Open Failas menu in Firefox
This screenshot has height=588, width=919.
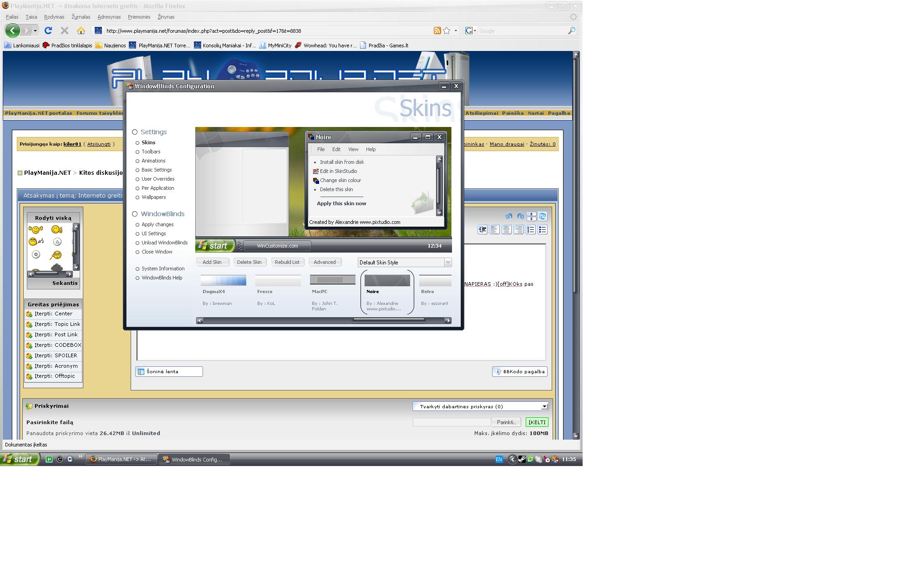(x=12, y=17)
